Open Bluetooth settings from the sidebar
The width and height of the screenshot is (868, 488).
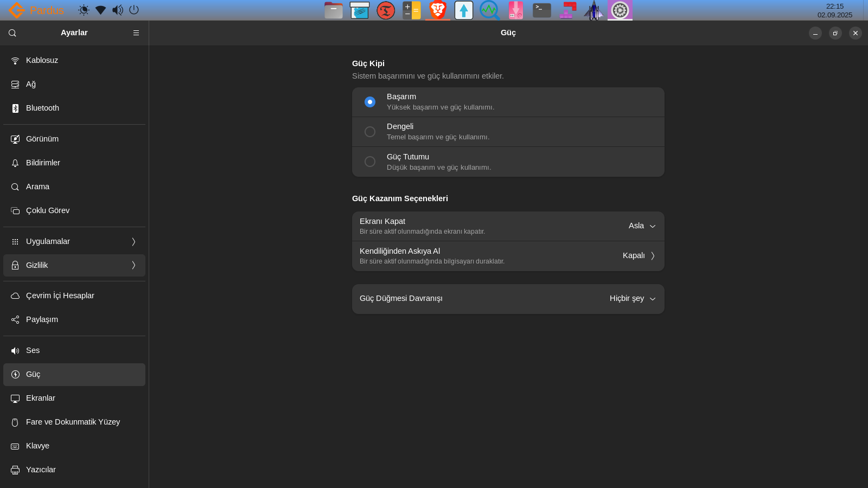[x=42, y=108]
